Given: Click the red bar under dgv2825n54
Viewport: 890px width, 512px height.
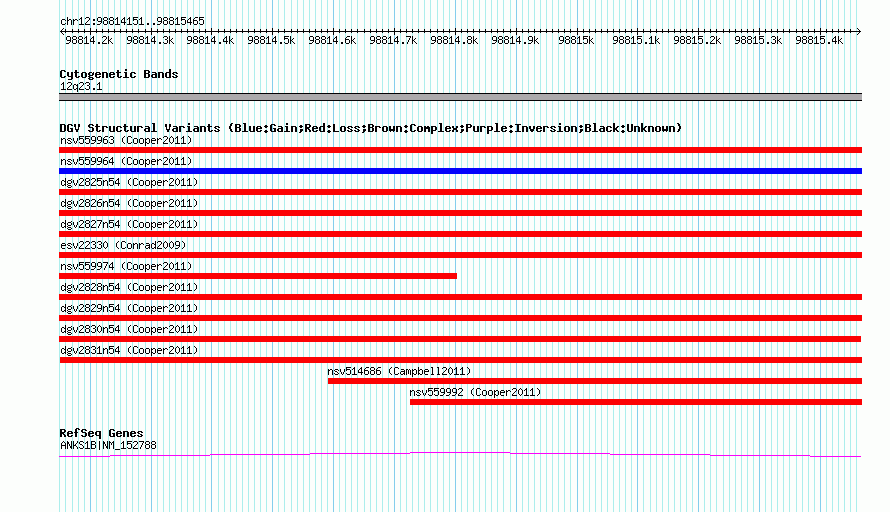Looking at the screenshot, I should point(460,192).
